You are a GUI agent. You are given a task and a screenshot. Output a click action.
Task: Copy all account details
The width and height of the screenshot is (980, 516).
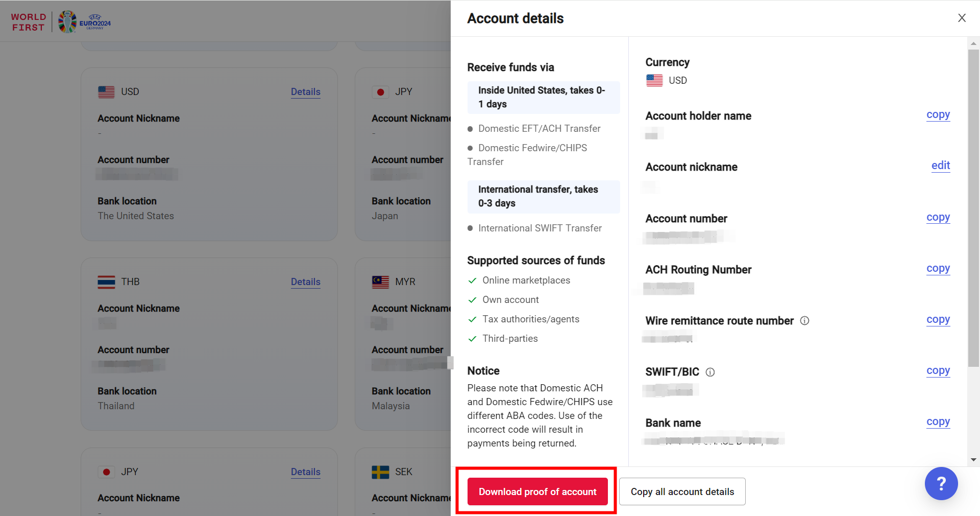682,491
